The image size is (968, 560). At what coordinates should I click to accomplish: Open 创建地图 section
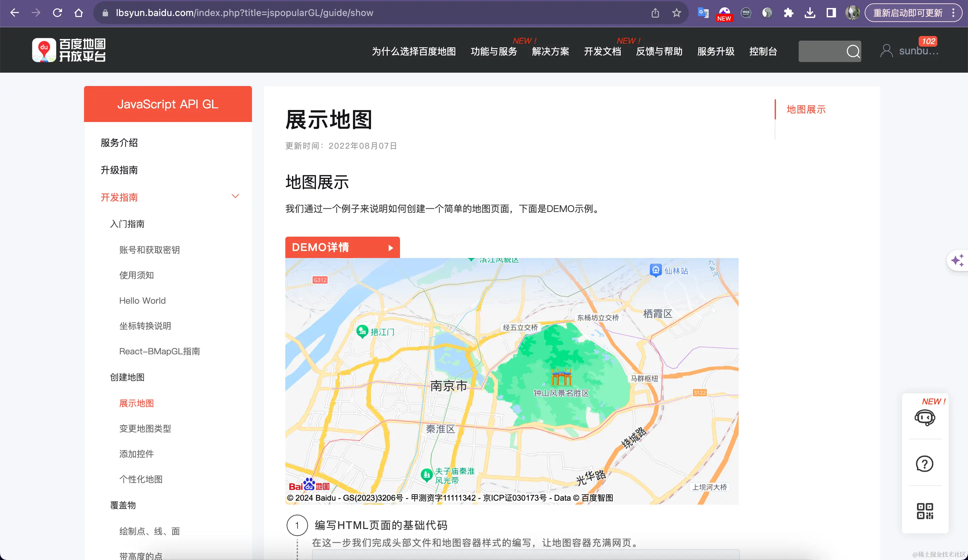coord(127,377)
